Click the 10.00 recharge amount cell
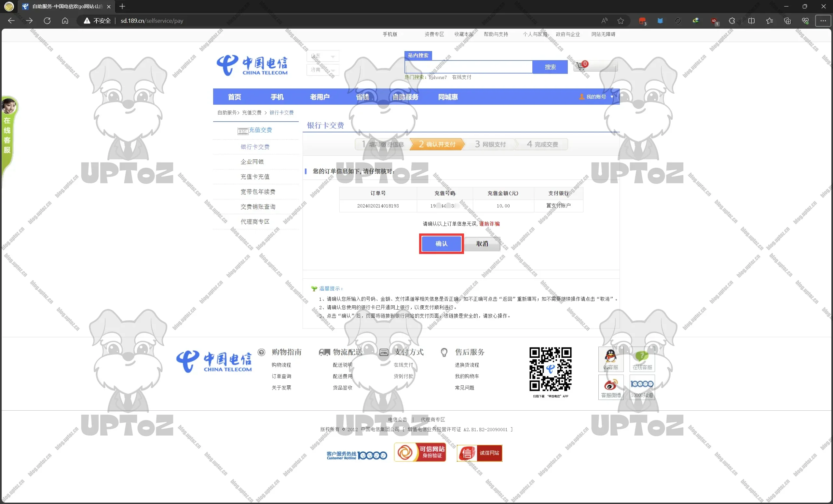833x504 pixels. 503,206
